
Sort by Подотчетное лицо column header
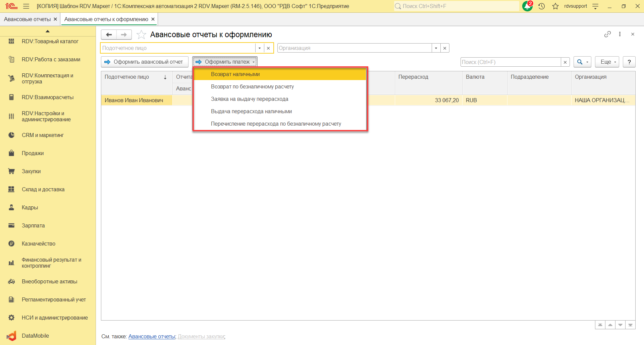click(x=127, y=77)
